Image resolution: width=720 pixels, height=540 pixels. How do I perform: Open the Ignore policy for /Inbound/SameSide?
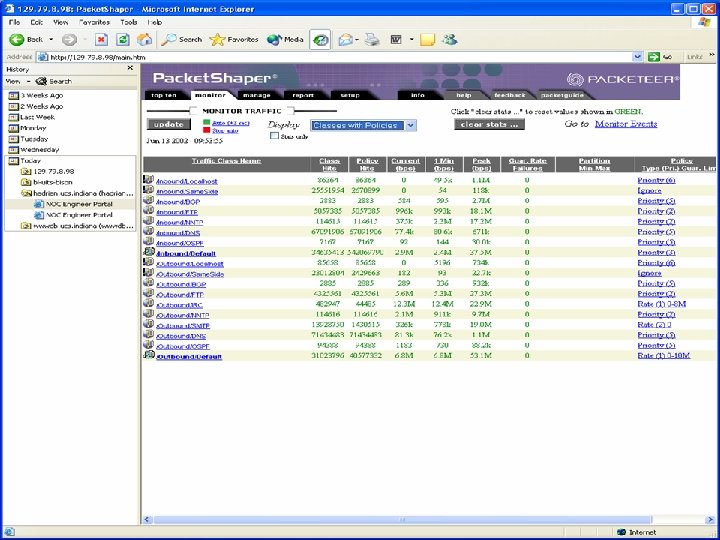[x=649, y=191]
